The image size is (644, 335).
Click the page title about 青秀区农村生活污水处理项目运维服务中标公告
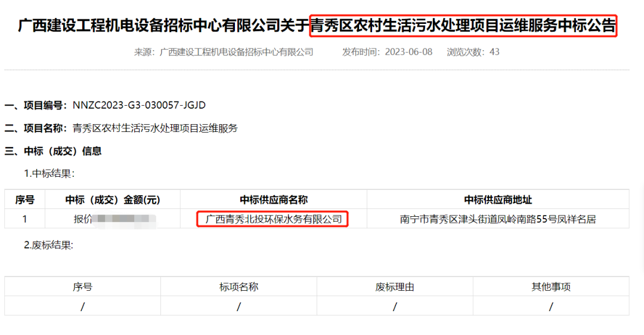[317, 26]
